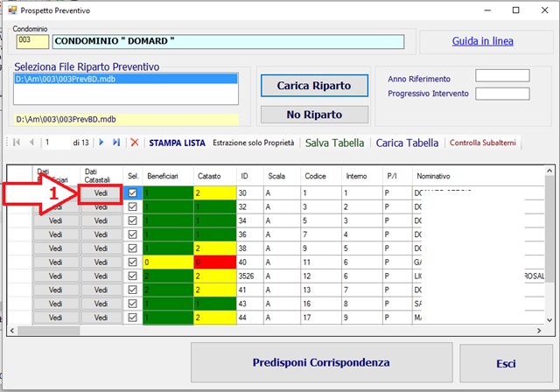This screenshot has width=560, height=392.
Task: Toggle Sel. checkbox for ID 44 row
Action: pyautogui.click(x=132, y=318)
